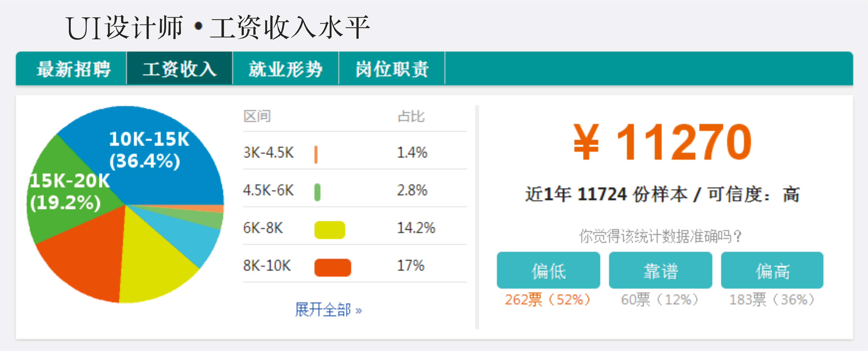The height and width of the screenshot is (351, 868).
Task: Vote 偏低 on the salary statistic
Action: click(548, 270)
